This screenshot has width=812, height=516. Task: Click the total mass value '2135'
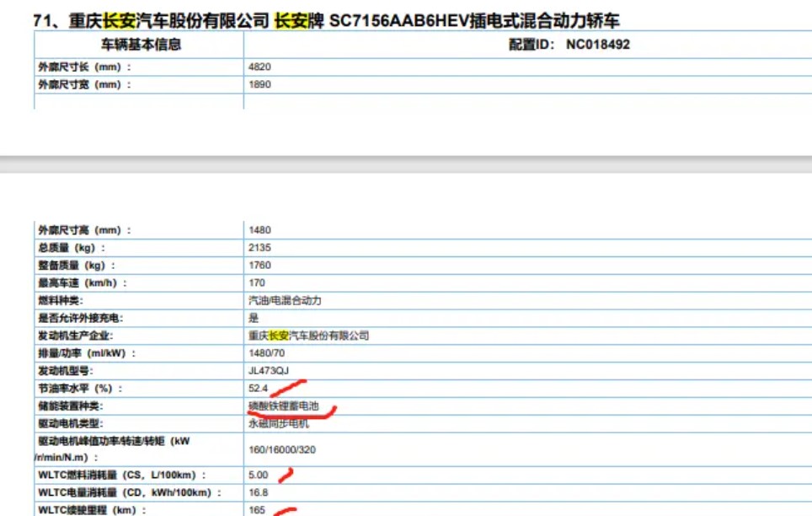pos(259,248)
